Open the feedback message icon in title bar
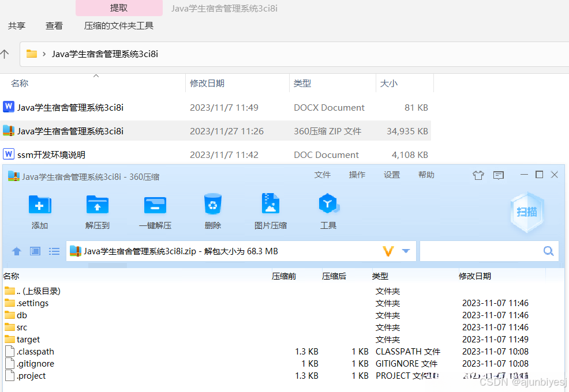Image resolution: width=569 pixels, height=392 pixels. (499, 175)
